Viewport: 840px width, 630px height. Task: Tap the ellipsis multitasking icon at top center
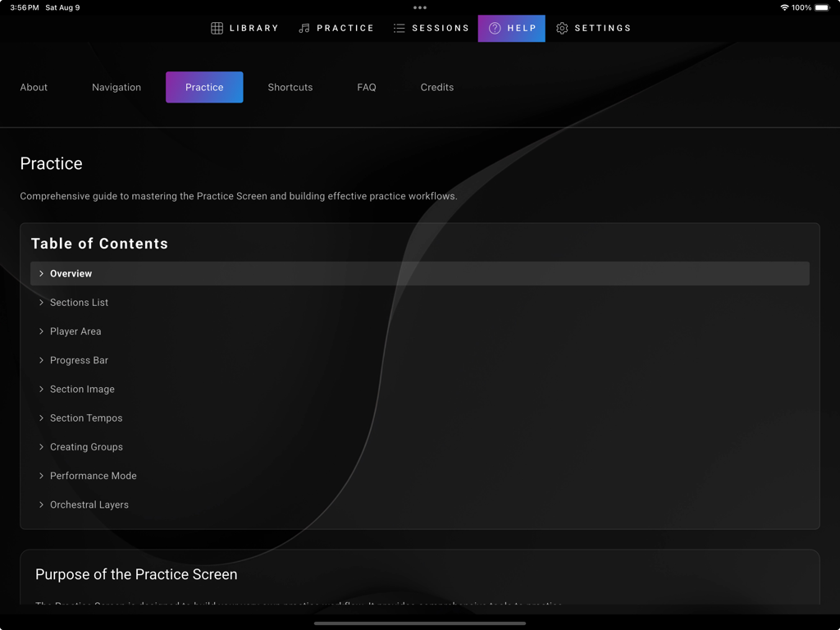point(419,9)
